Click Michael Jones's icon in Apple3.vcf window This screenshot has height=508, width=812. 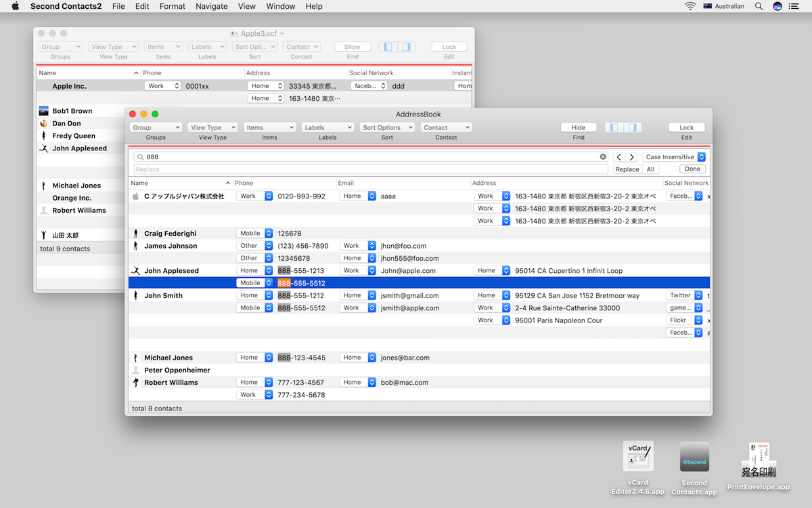pyautogui.click(x=44, y=186)
